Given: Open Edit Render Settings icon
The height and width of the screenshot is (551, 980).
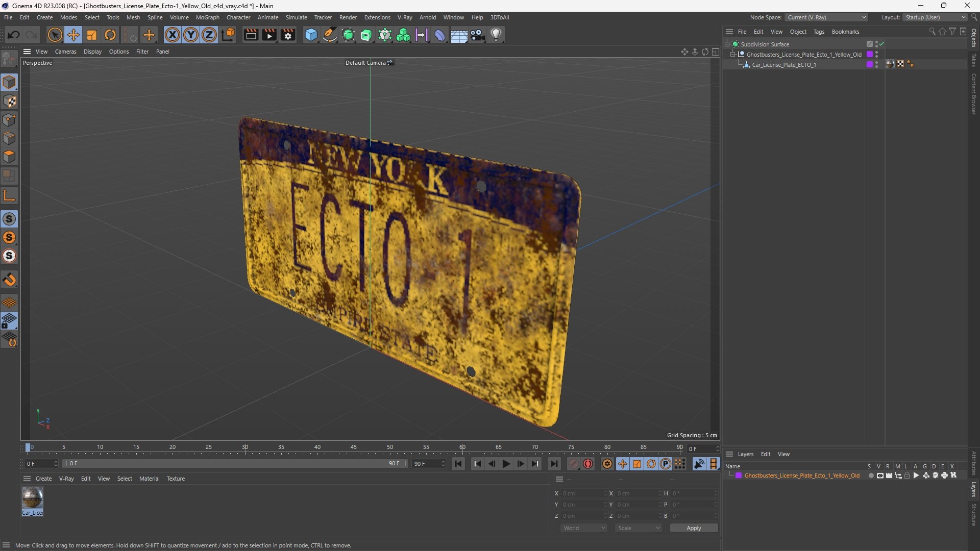Looking at the screenshot, I should pos(288,35).
